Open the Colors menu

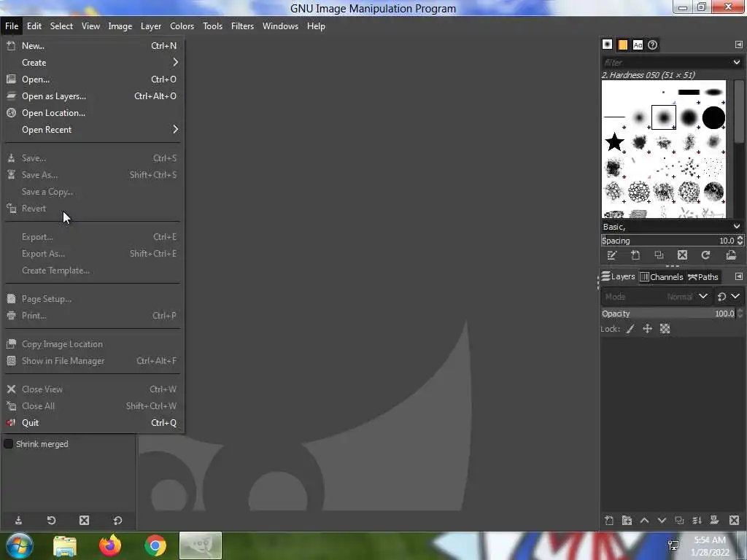click(x=182, y=26)
